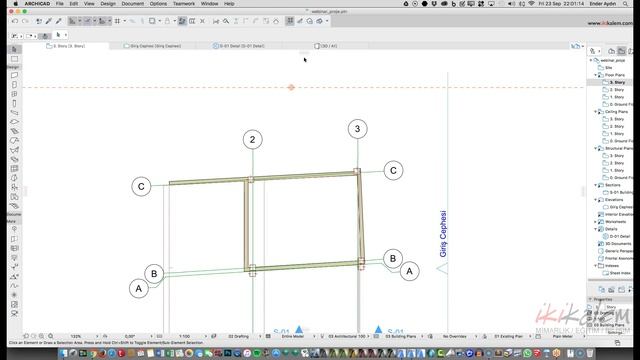Select the Mesh tool in the toolbox
Viewport: 640px width, 360px height.
pyautogui.click(x=14, y=206)
